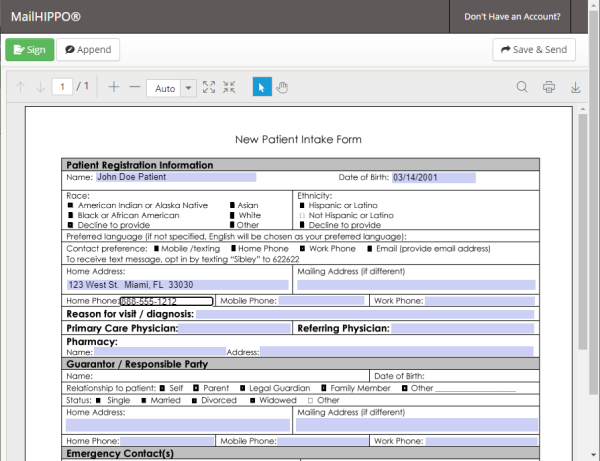Check Black or African American race
The height and width of the screenshot is (461, 600).
[x=70, y=215]
